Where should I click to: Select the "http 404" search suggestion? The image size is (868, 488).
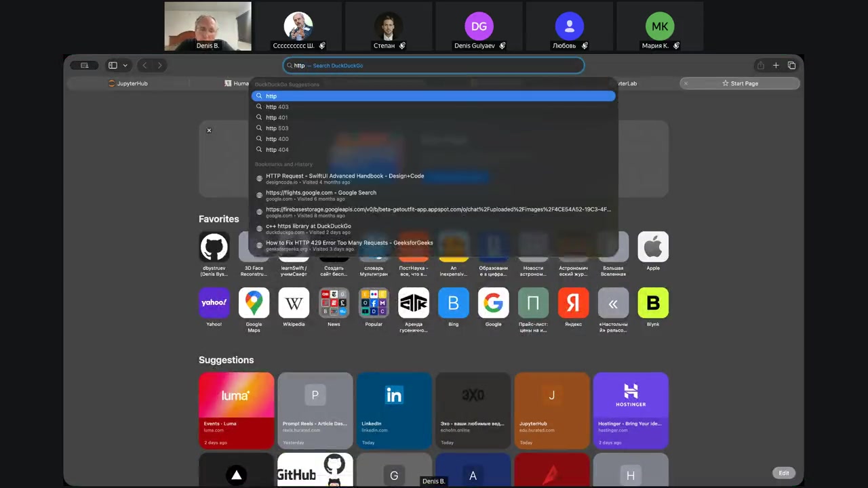click(x=277, y=150)
